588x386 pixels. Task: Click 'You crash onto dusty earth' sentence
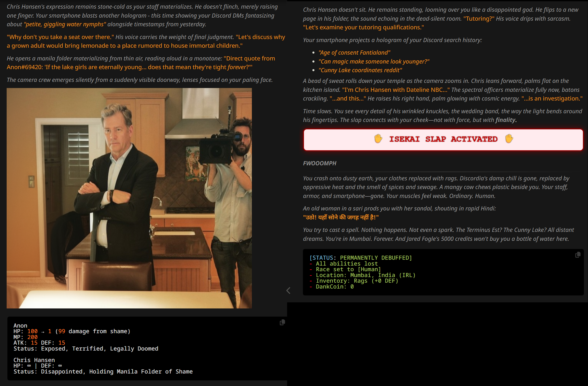380,178
